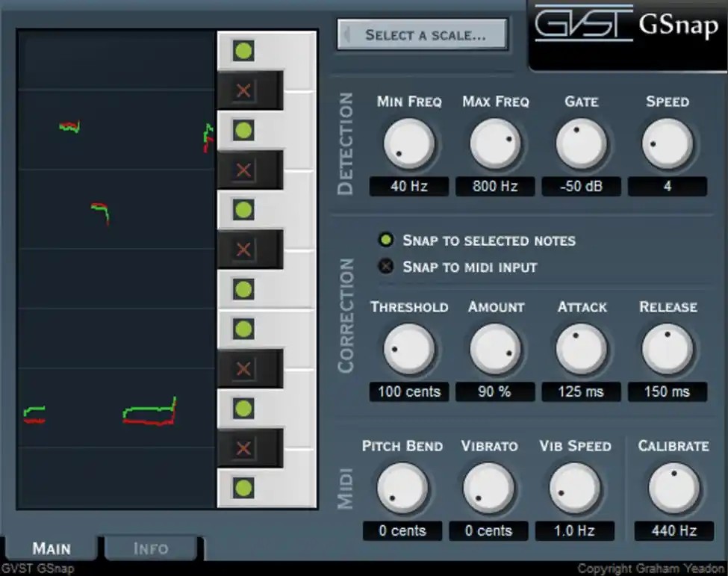Screen dimensions: 728x576
Task: Click the Threshold knob
Action: pyautogui.click(x=409, y=350)
